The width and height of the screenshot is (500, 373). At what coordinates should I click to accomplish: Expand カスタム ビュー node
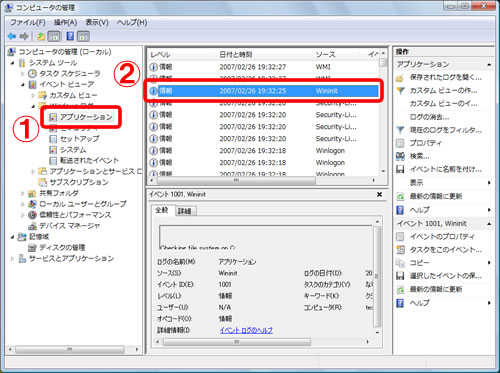click(x=33, y=95)
